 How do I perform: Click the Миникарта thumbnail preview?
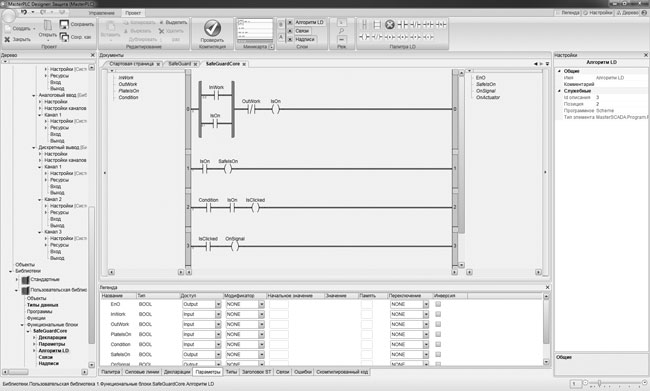point(255,30)
